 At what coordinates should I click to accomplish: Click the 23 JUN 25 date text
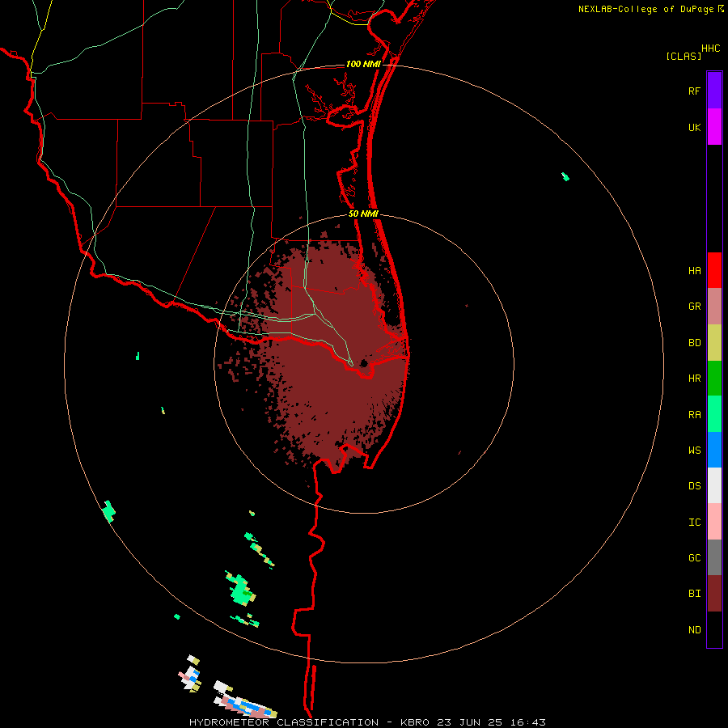coord(470,722)
